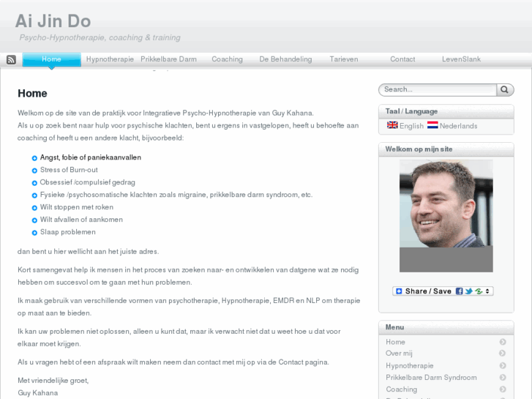Open the Coaching navigation tab
Screen dimensions: 532x399
227,59
